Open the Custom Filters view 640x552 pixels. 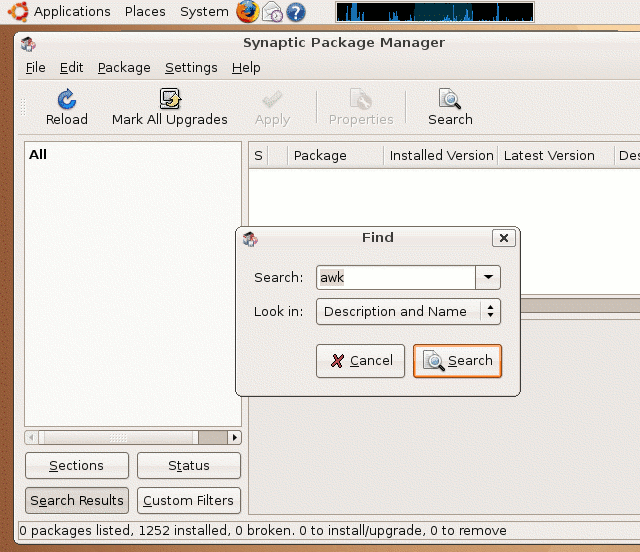[189, 500]
